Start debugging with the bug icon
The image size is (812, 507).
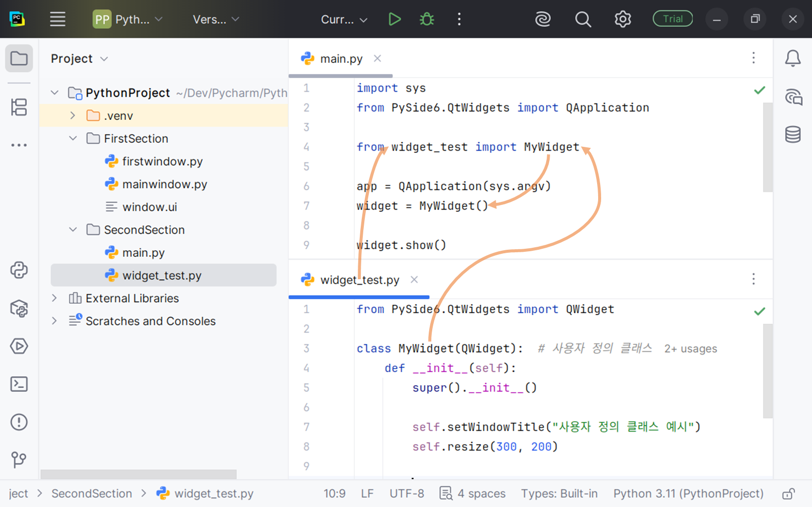point(427,19)
